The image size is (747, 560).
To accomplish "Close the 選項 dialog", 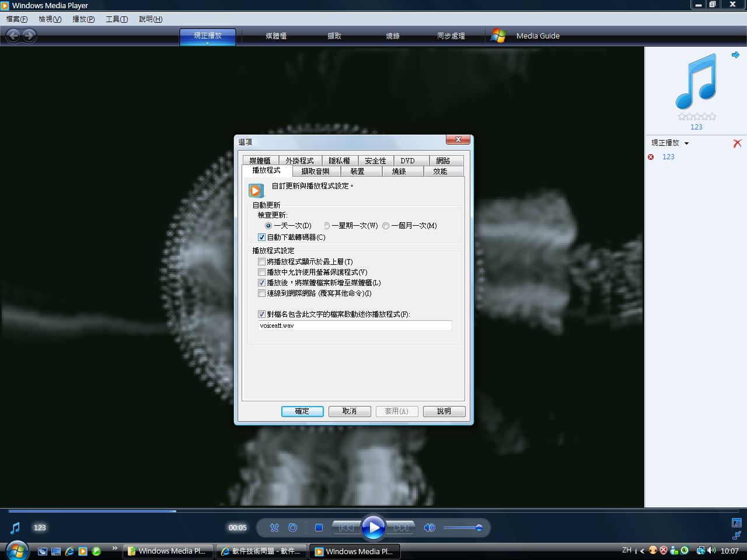I will [458, 139].
